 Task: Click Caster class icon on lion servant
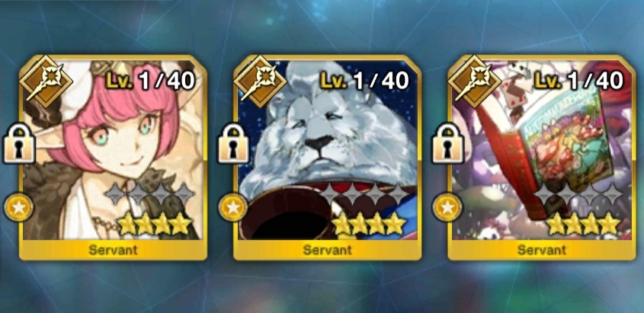click(260, 81)
